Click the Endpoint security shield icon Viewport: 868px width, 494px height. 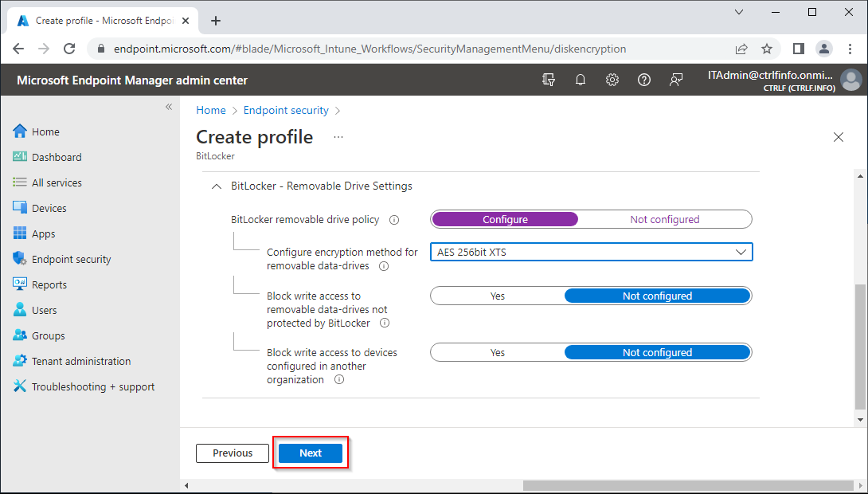tap(20, 259)
